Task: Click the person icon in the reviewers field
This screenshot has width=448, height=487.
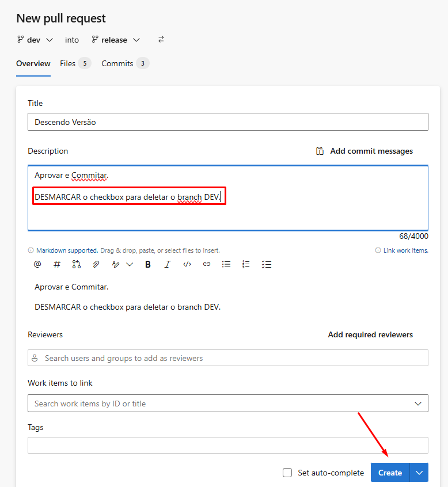Action: tap(35, 358)
